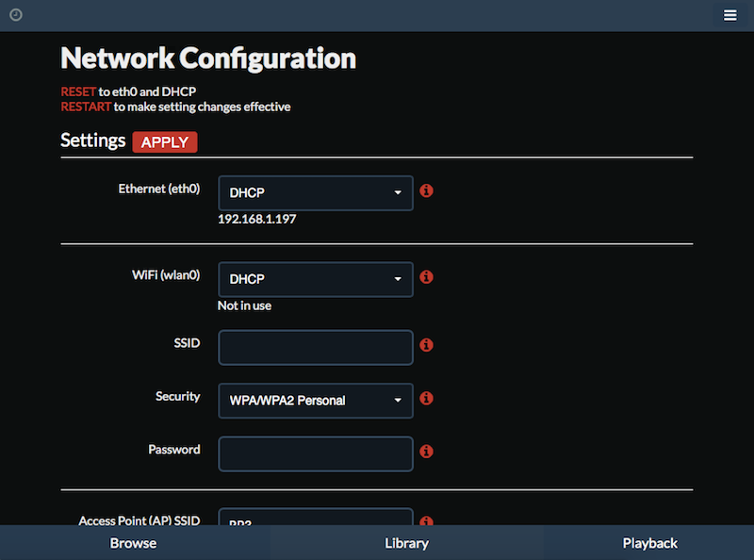Click the RESET link
754x560 pixels.
pyautogui.click(x=78, y=91)
